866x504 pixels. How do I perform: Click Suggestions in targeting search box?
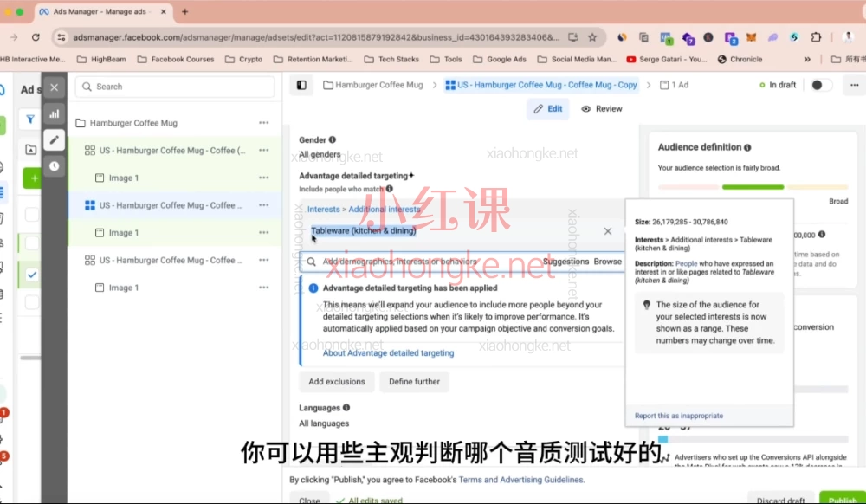(x=565, y=262)
